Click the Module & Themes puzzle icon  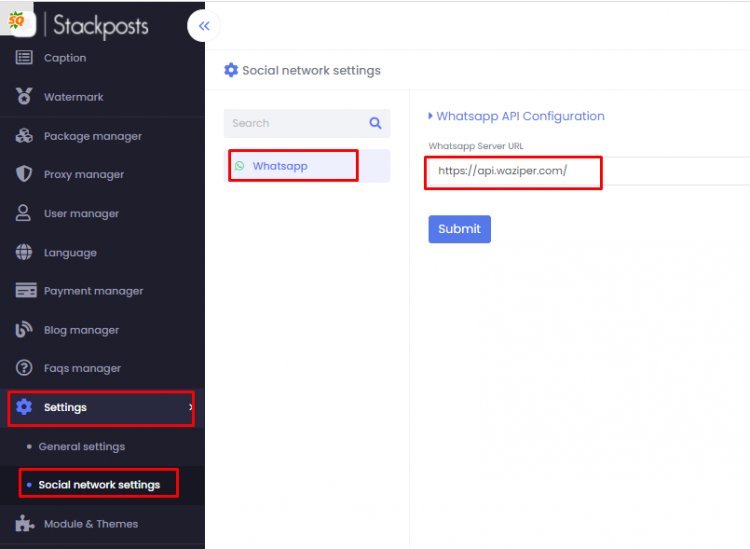(x=24, y=523)
